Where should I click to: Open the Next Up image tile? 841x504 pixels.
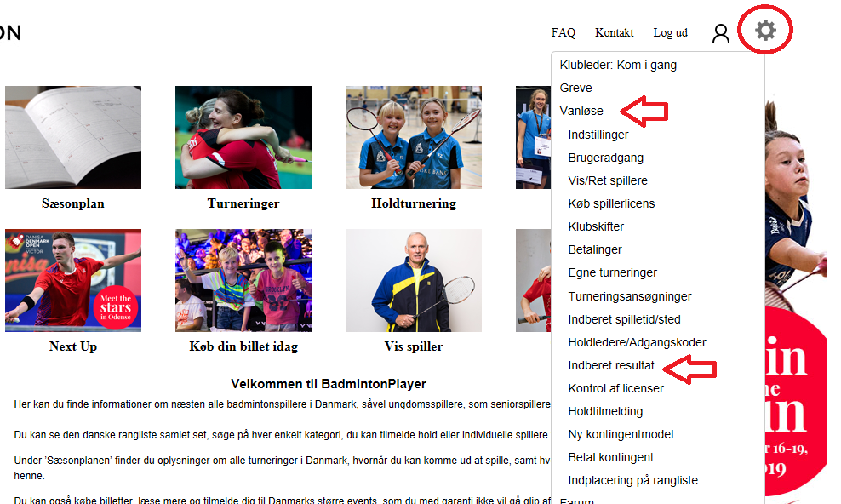73,280
